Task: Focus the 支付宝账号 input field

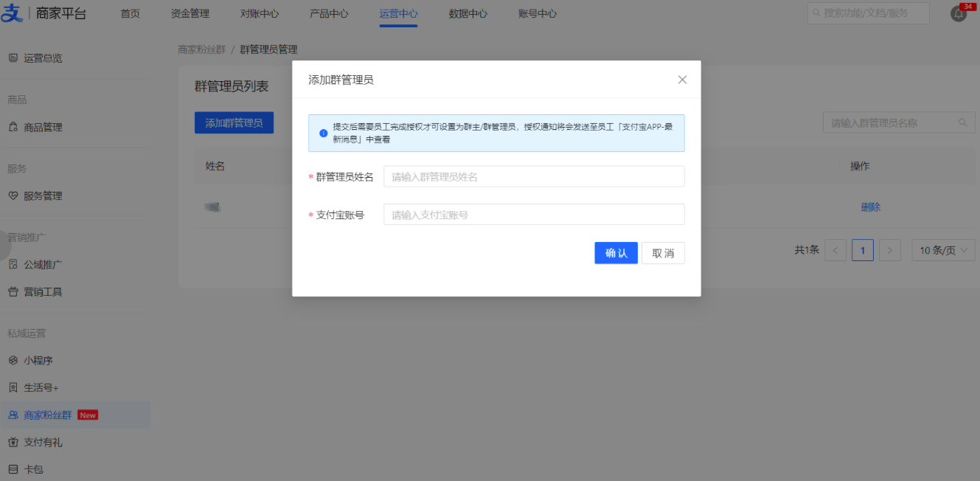Action: tap(533, 215)
